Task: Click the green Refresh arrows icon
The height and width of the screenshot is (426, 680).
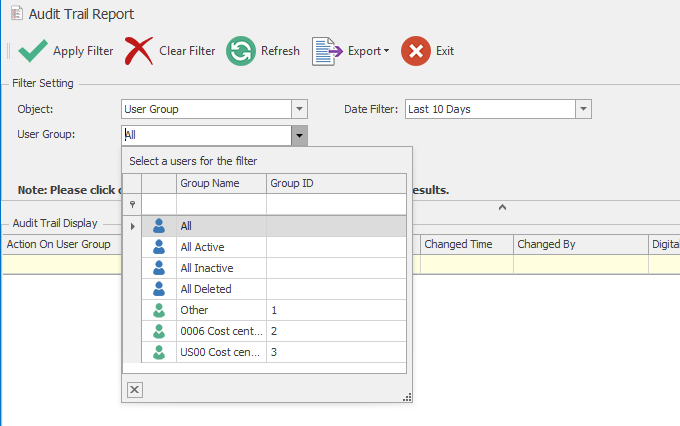Action: (240, 51)
